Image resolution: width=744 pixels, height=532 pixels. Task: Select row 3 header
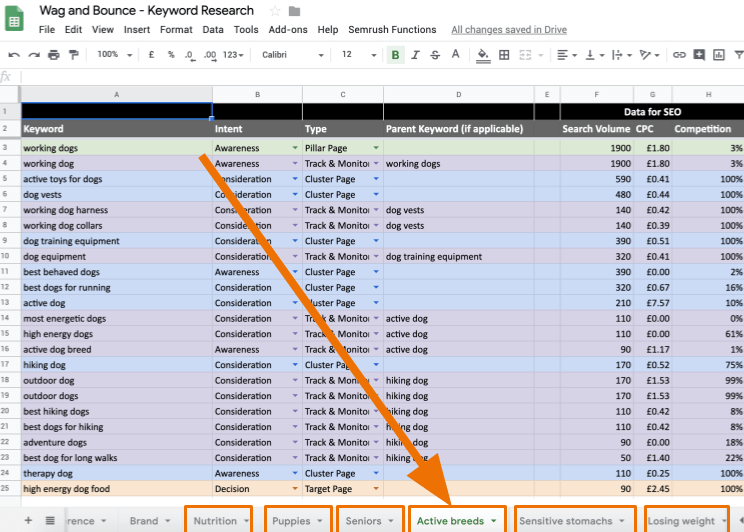[x=10, y=148]
